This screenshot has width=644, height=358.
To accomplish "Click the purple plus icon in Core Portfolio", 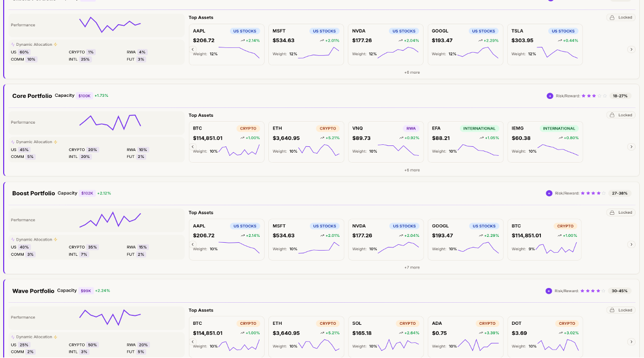I will tap(550, 96).
